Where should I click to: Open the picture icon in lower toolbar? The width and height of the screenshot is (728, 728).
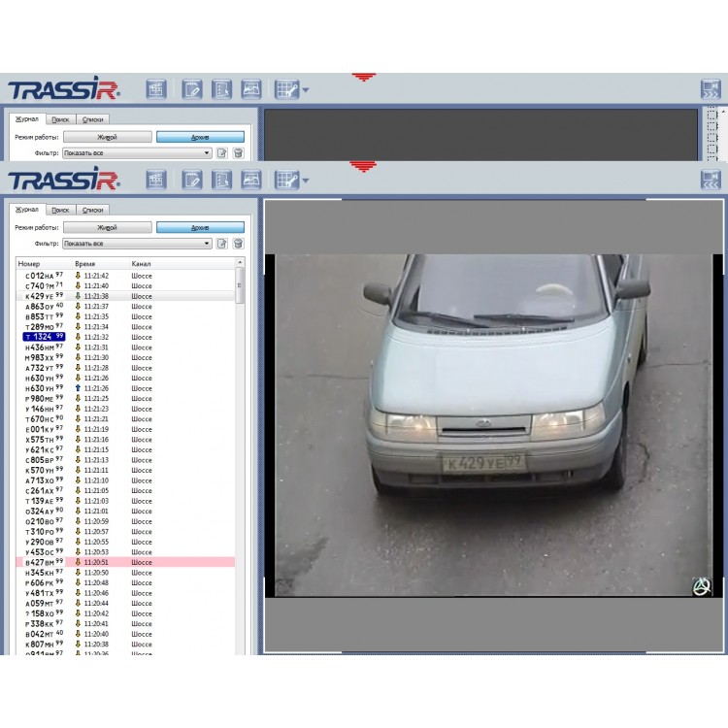(x=250, y=180)
